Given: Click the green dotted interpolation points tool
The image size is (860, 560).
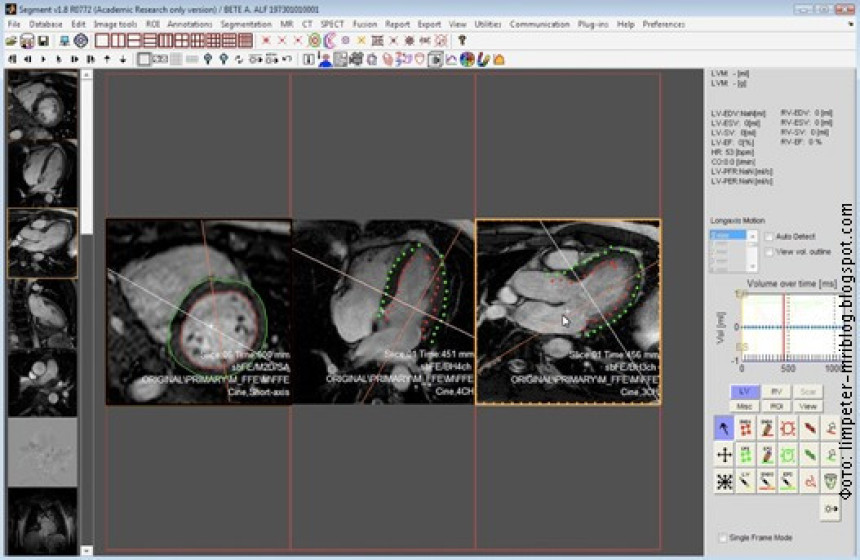Looking at the screenshot, I should coord(745,455).
